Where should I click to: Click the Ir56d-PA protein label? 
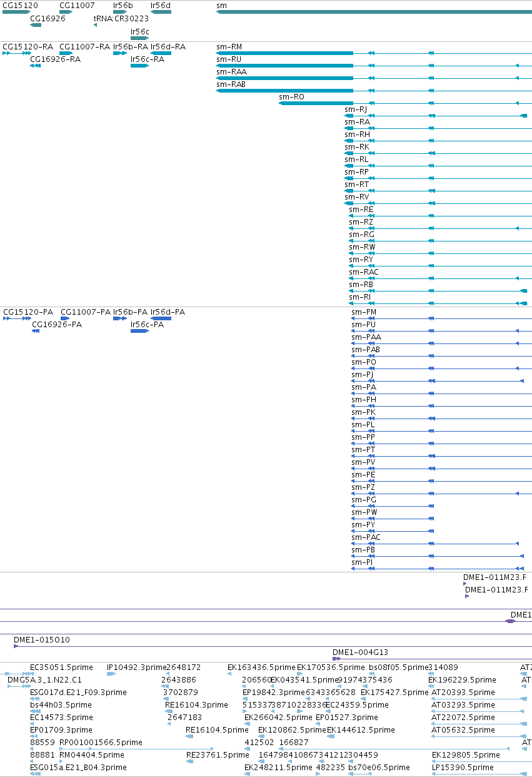pyautogui.click(x=168, y=312)
